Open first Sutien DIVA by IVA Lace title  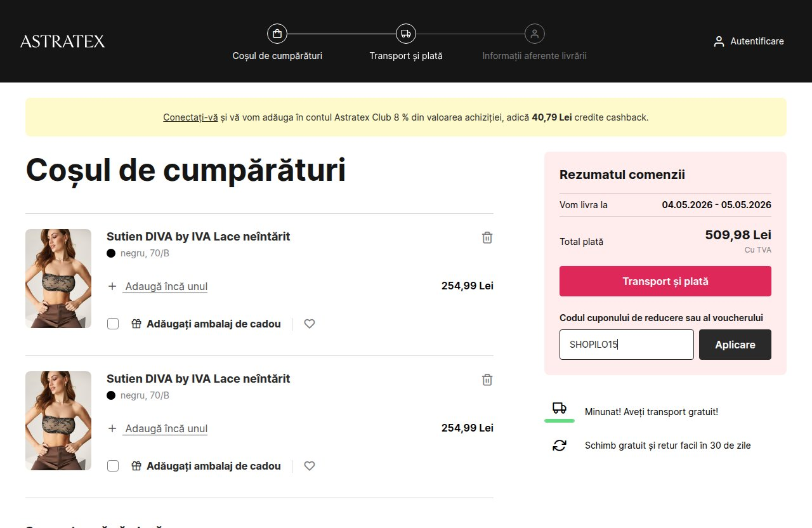(x=198, y=237)
